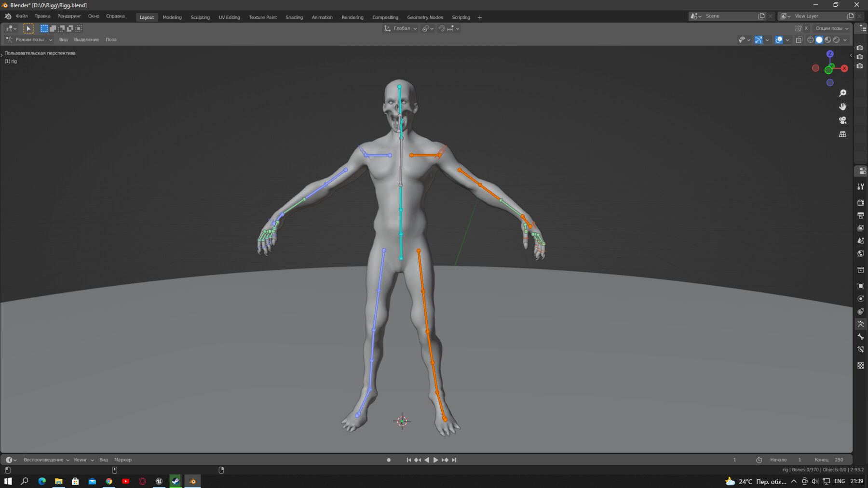
Task: Jump to the end frame of playback
Action: click(x=454, y=460)
